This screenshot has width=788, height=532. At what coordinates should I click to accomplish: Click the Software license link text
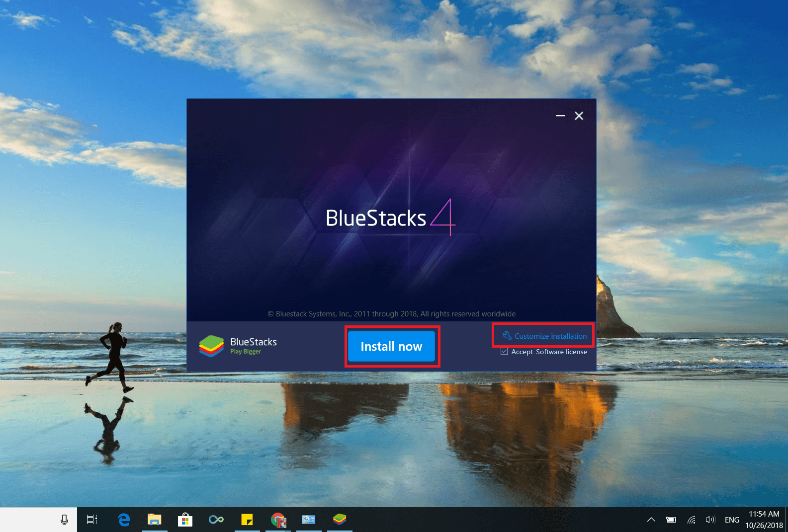(561, 352)
